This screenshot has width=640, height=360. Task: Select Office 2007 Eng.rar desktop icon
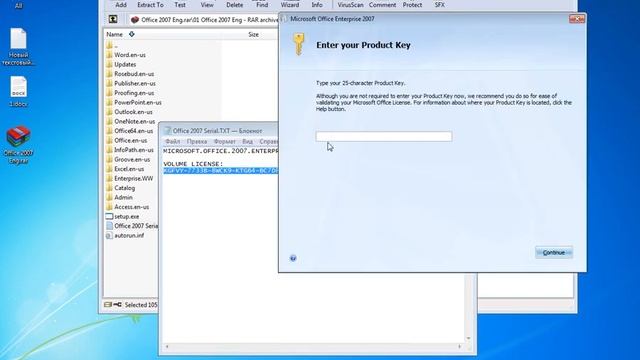18,145
